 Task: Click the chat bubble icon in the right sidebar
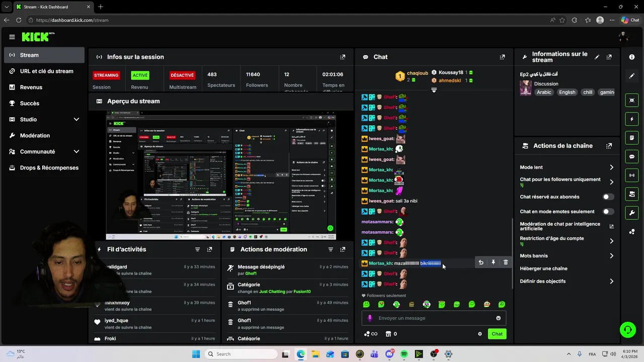click(x=632, y=156)
